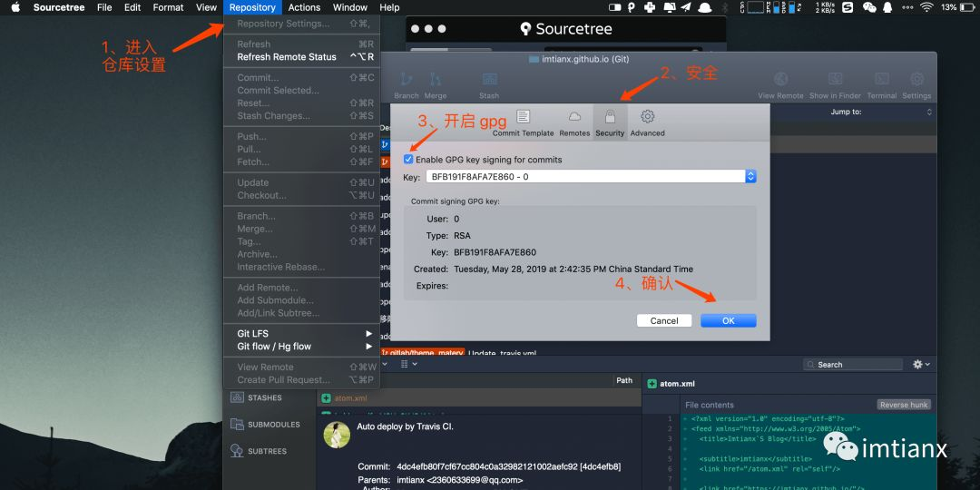This screenshot has width=980, height=490.
Task: Choose Repository Settings menu item
Action: 302,24
